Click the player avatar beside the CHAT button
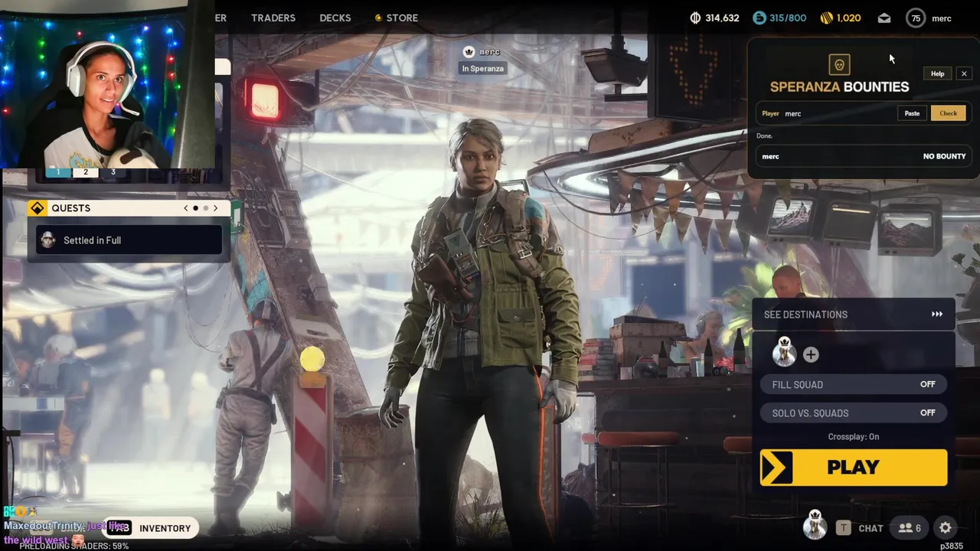The height and width of the screenshot is (551, 980). [815, 525]
